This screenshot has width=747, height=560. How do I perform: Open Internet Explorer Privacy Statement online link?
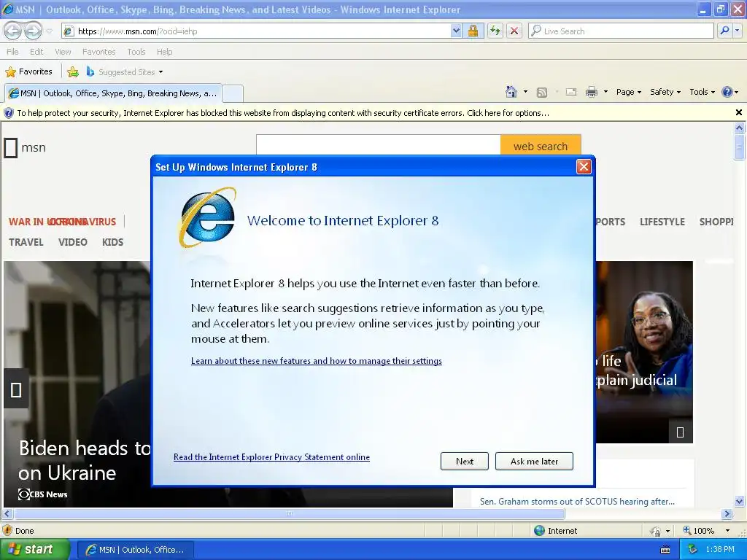(x=271, y=457)
